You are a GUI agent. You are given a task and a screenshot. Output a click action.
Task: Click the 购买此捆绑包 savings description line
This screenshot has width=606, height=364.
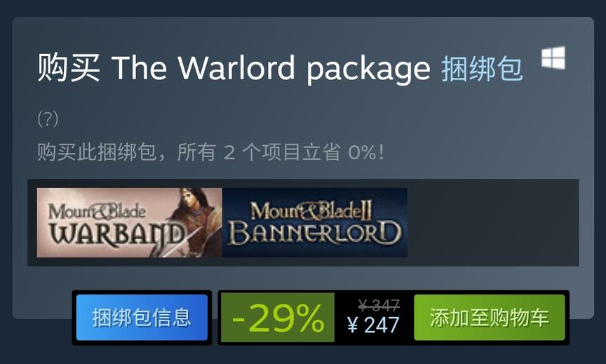(x=211, y=152)
